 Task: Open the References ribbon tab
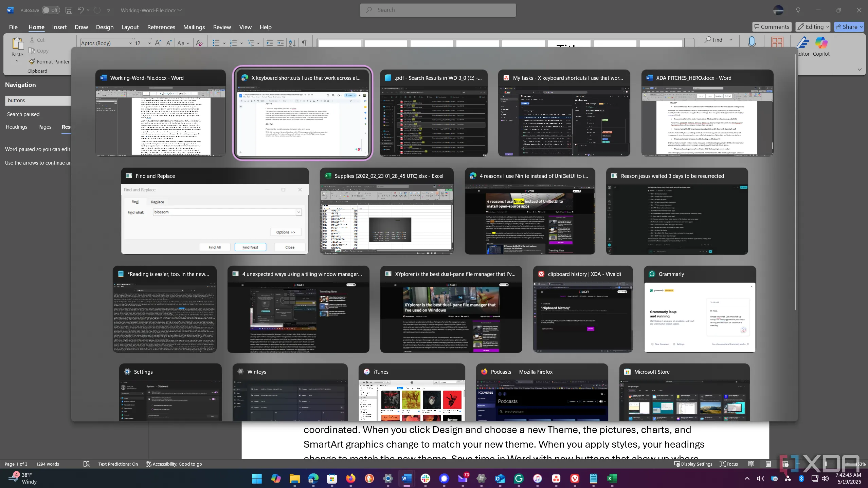pos(161,27)
